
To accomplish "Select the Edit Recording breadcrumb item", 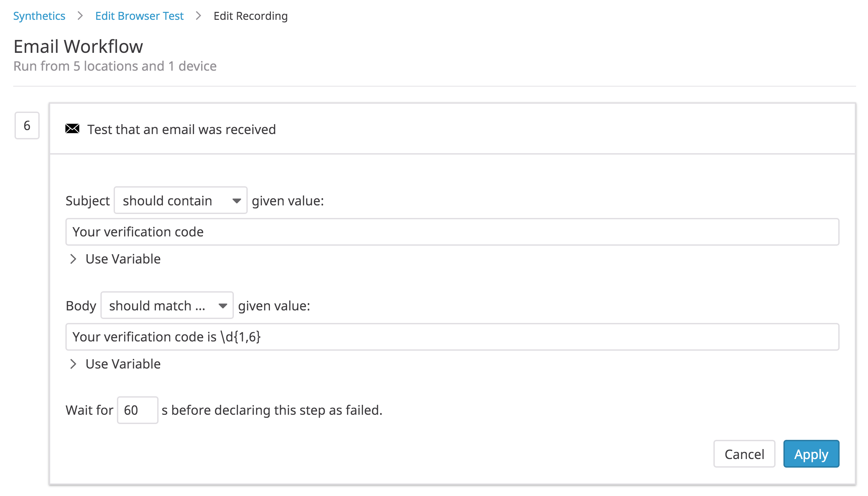I will tap(250, 16).
